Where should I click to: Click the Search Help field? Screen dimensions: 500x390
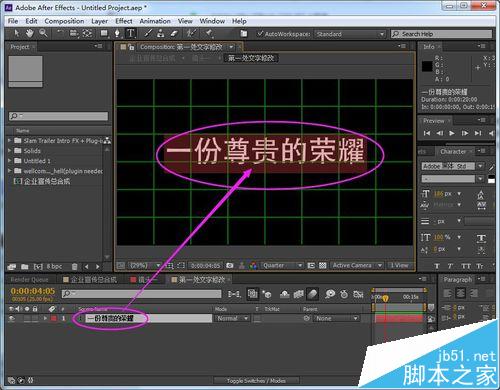pos(441,34)
